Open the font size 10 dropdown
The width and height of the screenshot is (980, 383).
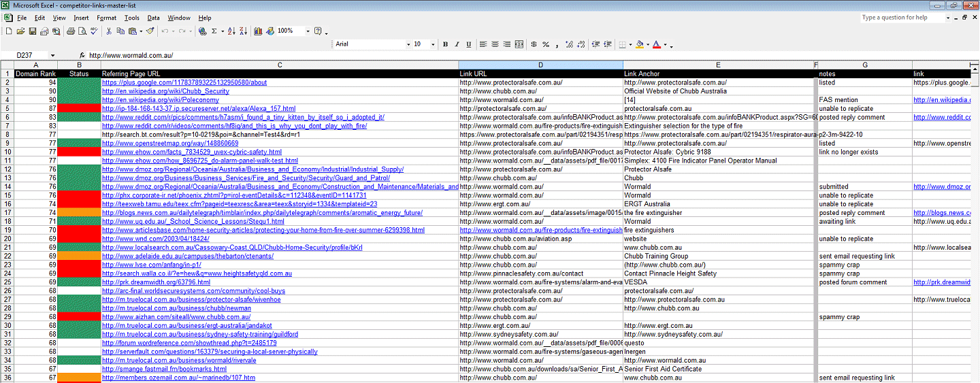pos(433,44)
